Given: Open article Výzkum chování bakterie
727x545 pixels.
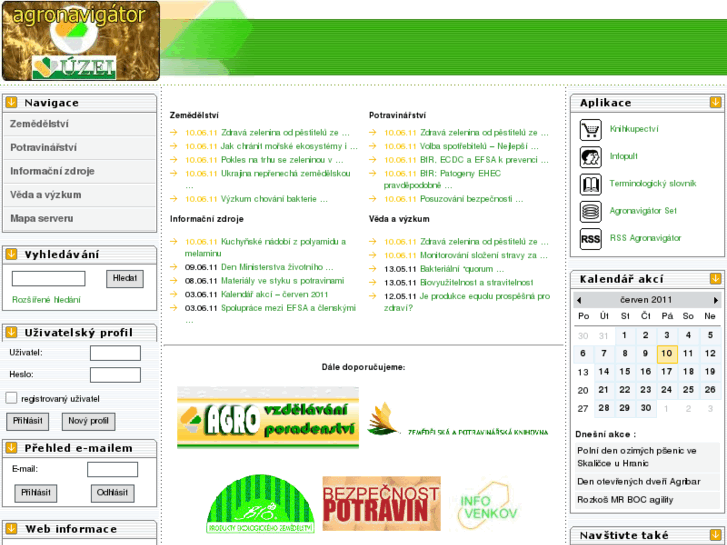Looking at the screenshot, I should tap(274, 199).
